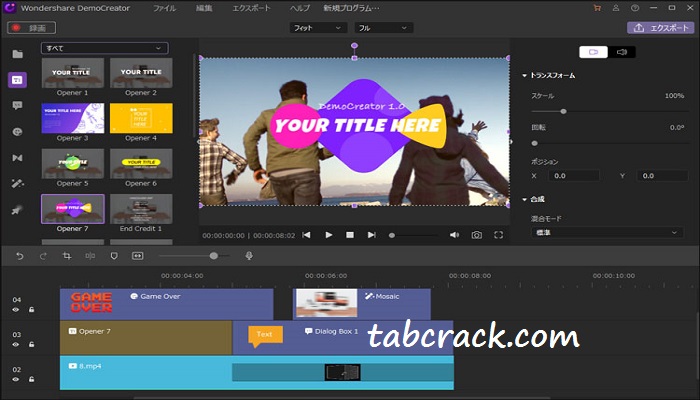This screenshot has width=700, height=400.
Task: Open the エクスポート menu
Action: [251, 8]
